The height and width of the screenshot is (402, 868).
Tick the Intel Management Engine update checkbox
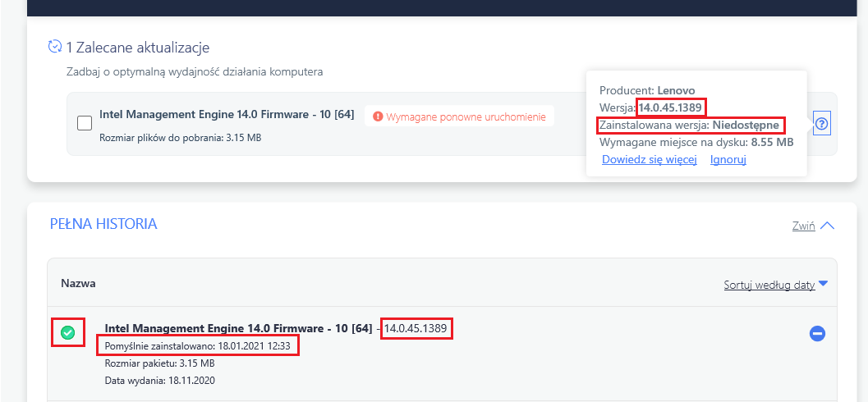(x=85, y=123)
